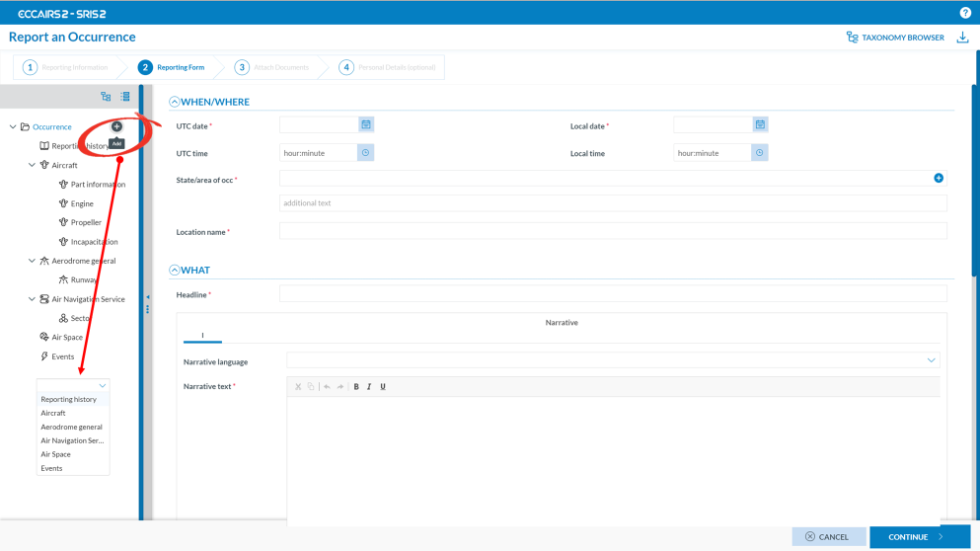Collapse the sidebar panel via splitter arrow
This screenshot has height=551, width=980.
coord(147,297)
